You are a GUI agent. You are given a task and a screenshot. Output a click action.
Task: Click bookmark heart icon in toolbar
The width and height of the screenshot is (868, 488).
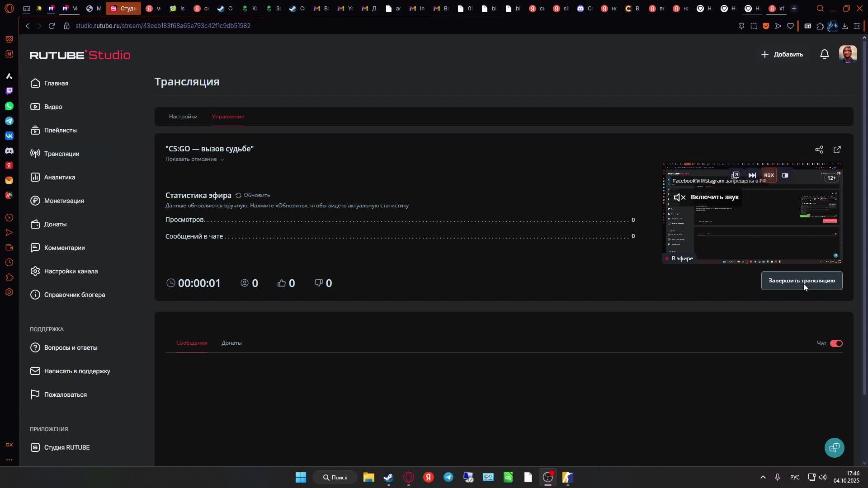coord(790,26)
